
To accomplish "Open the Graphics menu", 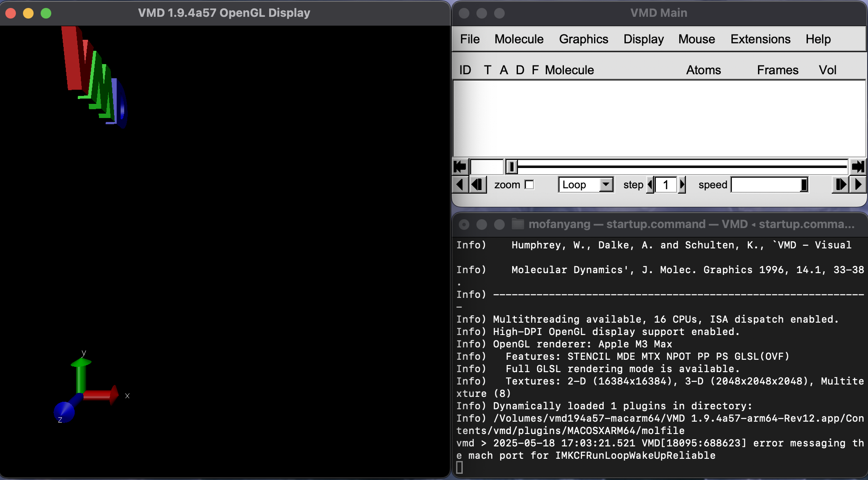I will [x=583, y=39].
